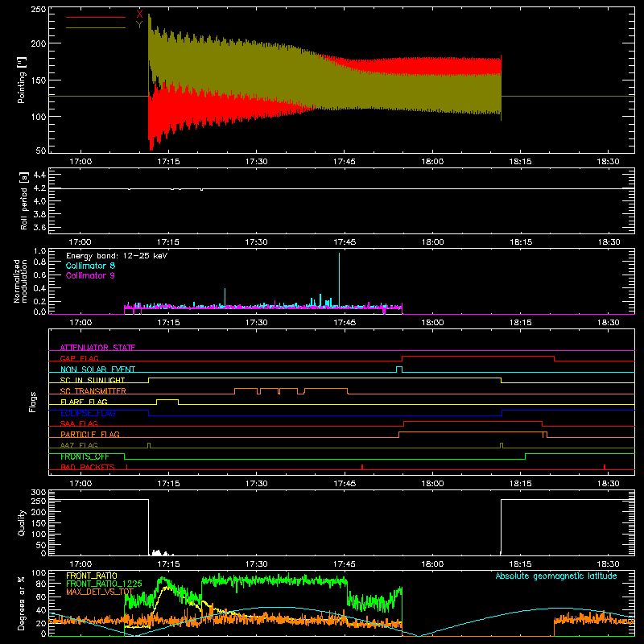Image resolution: width=644 pixels, height=644 pixels.
Task: Click the Degrees or % axis title
Action: tap(22, 603)
